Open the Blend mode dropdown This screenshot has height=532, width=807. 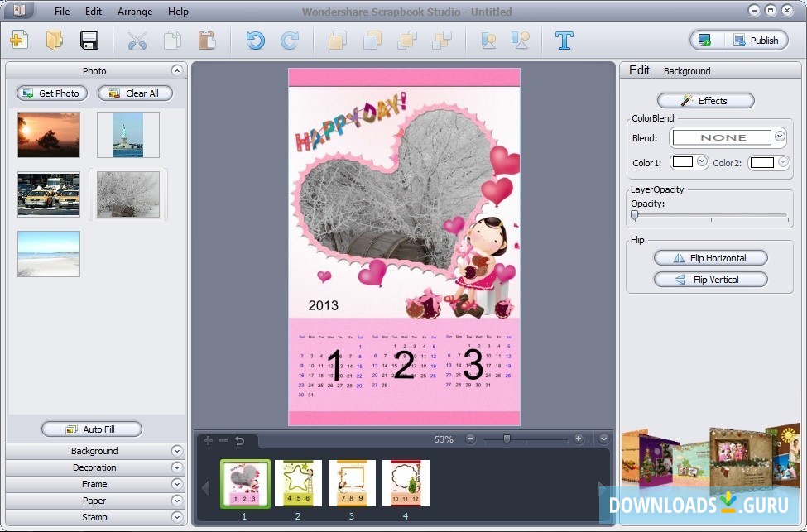(780, 137)
